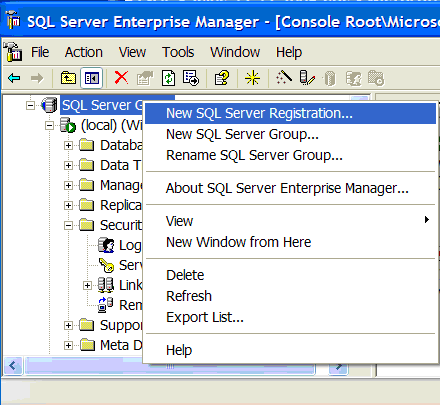440x405 pixels.
Task: Click the SQL Server Group server icon
Action: pyautogui.click(x=49, y=105)
